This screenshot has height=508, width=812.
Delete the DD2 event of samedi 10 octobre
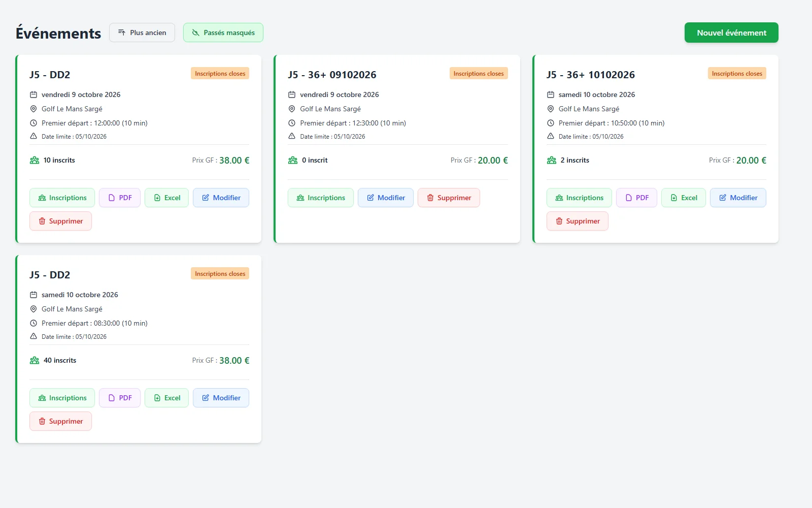coord(60,421)
